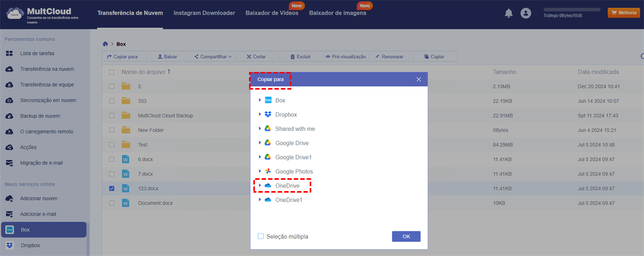Check box for MultCloud Cloud Backup

coord(112,115)
